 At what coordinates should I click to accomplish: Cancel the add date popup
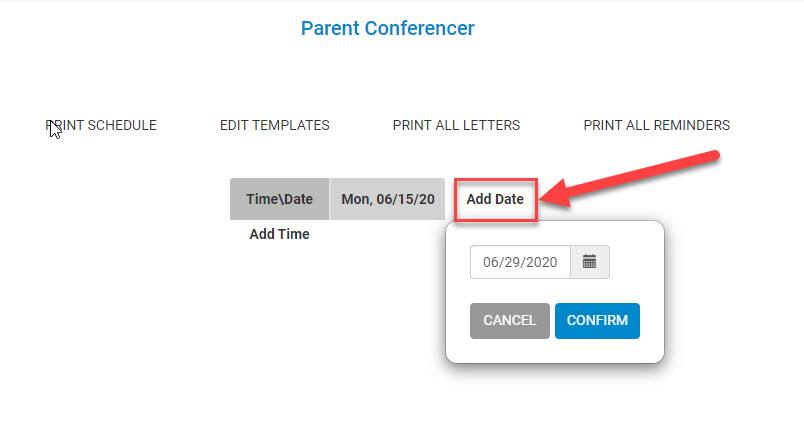pyautogui.click(x=510, y=320)
